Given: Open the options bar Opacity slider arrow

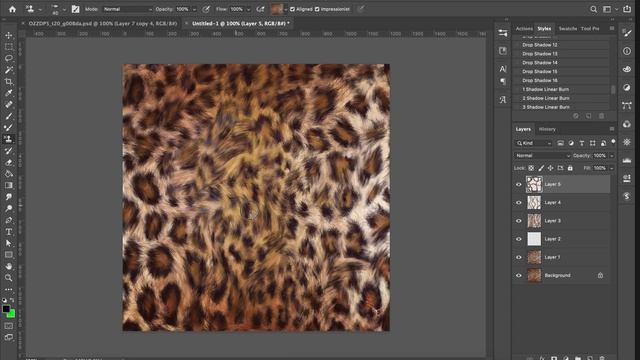Looking at the screenshot, I should click(x=194, y=9).
